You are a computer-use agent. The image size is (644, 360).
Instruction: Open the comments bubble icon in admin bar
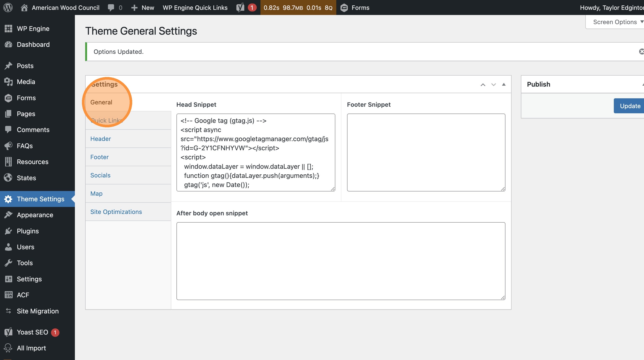(x=111, y=7)
